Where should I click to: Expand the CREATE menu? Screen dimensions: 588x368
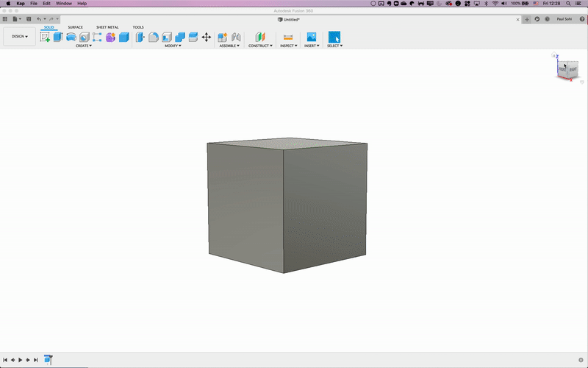pyautogui.click(x=84, y=46)
